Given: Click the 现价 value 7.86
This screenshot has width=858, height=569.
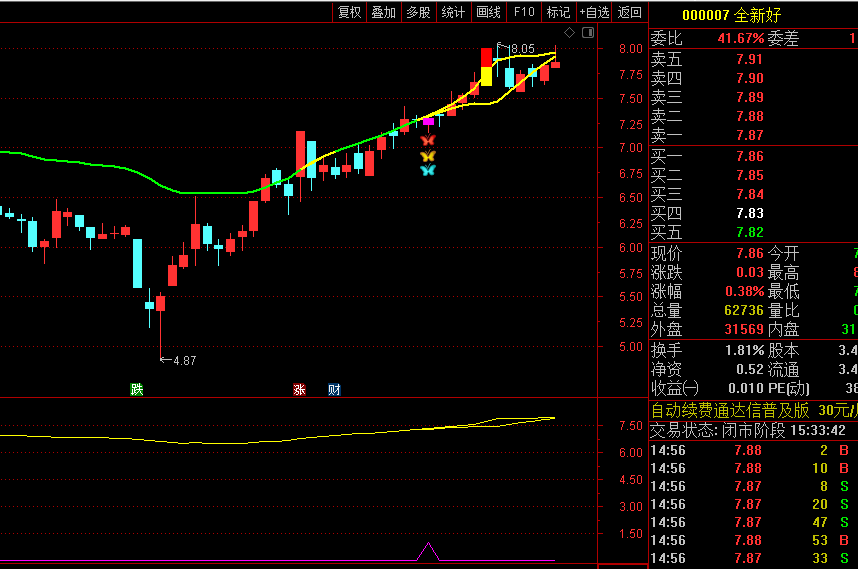Looking at the screenshot, I should tap(749, 253).
